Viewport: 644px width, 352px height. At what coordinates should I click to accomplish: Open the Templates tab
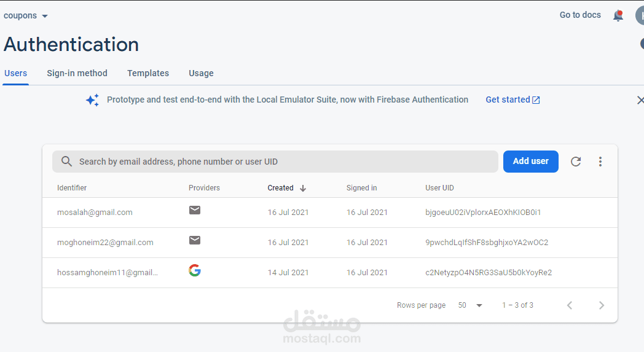coord(148,73)
